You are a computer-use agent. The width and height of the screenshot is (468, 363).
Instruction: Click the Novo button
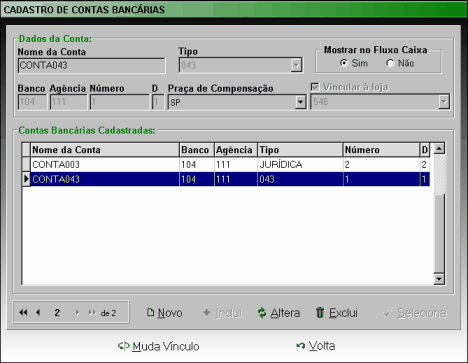coord(165,313)
